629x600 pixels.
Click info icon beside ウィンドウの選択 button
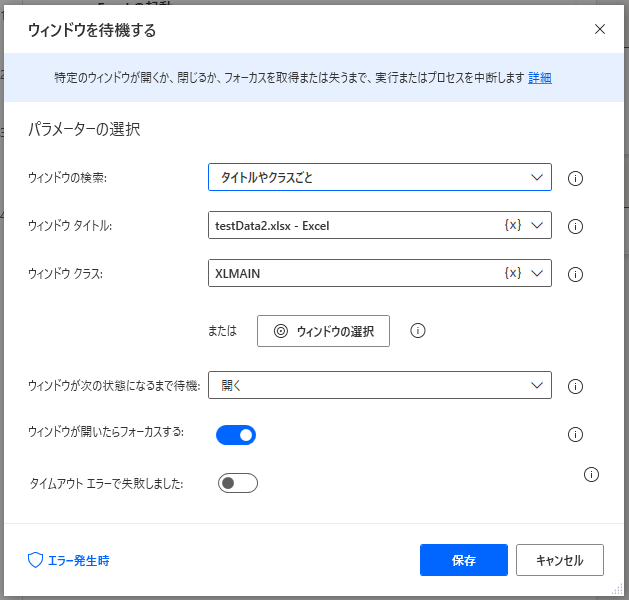418,330
